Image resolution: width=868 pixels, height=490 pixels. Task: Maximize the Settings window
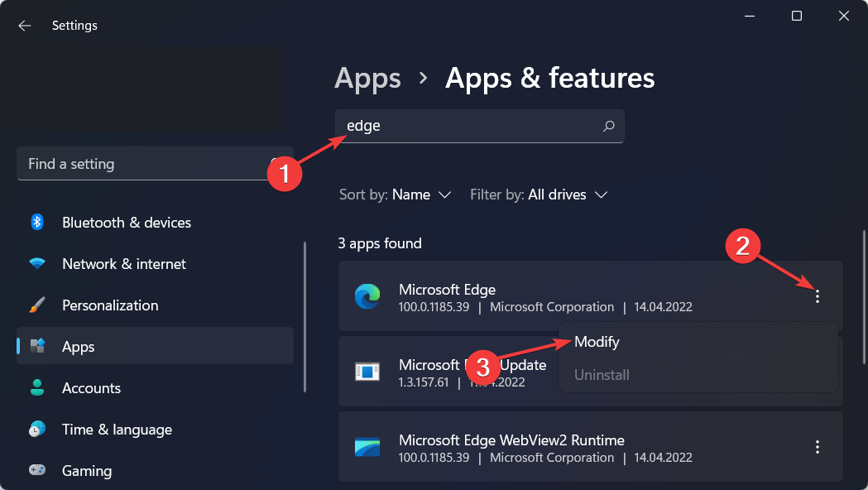(797, 16)
